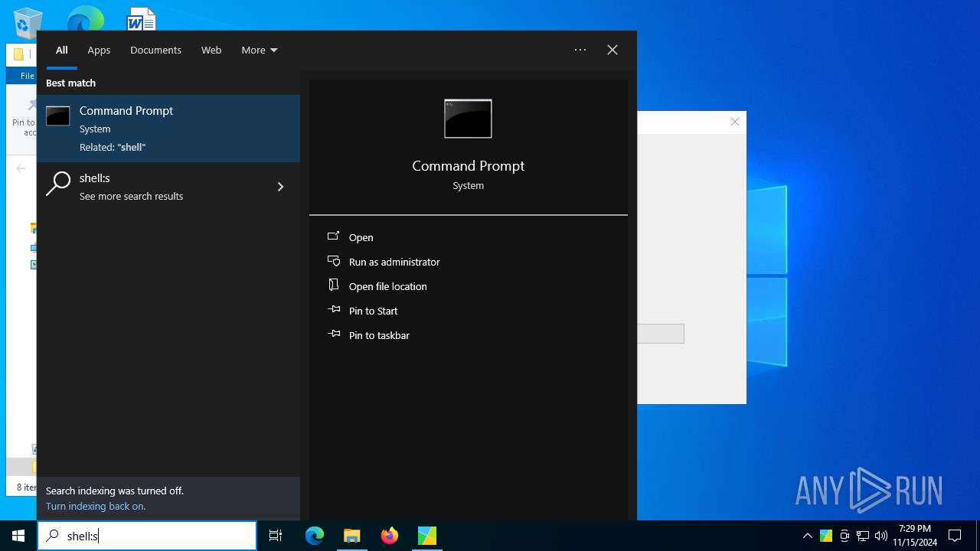Expand shell:s result with the chevron arrow
Viewport: 980px width, 551px height.
click(280, 187)
